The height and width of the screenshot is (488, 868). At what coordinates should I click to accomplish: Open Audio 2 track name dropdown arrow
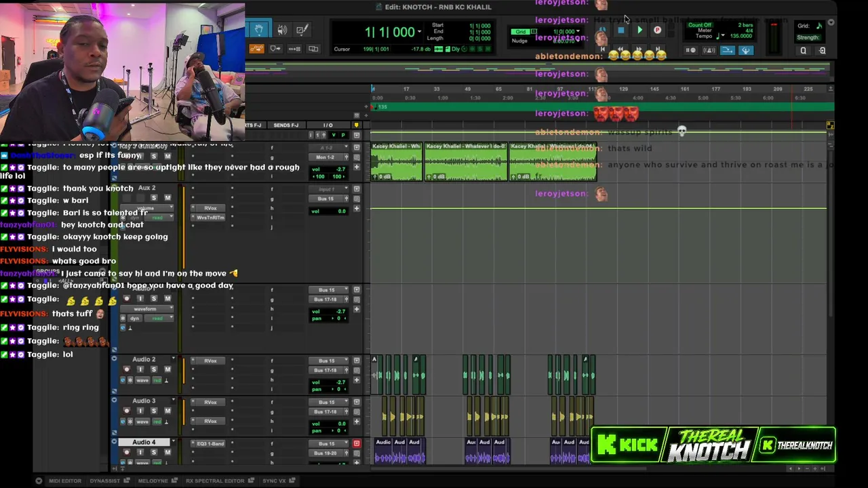pyautogui.click(x=173, y=359)
